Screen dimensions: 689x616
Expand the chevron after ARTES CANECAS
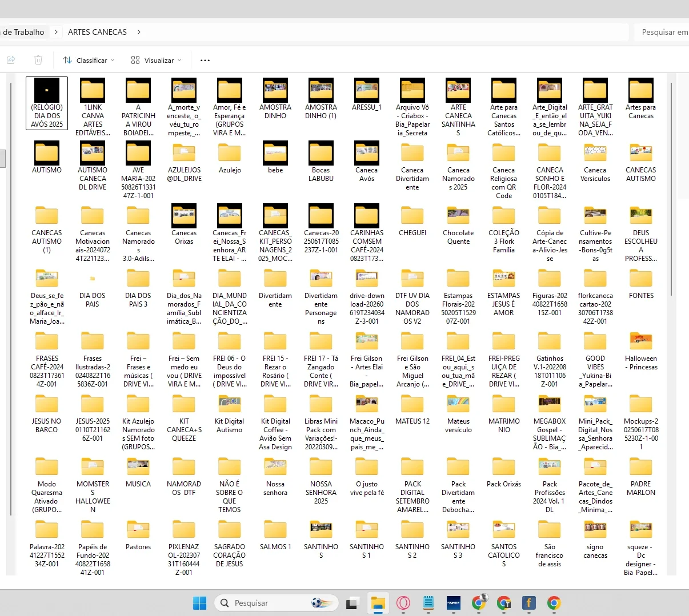pyautogui.click(x=139, y=32)
